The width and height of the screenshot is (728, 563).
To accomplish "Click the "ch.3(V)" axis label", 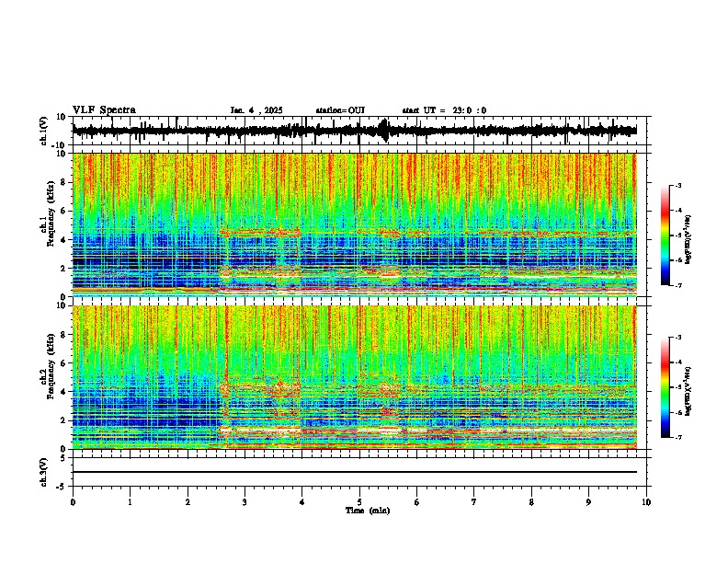I will [44, 472].
